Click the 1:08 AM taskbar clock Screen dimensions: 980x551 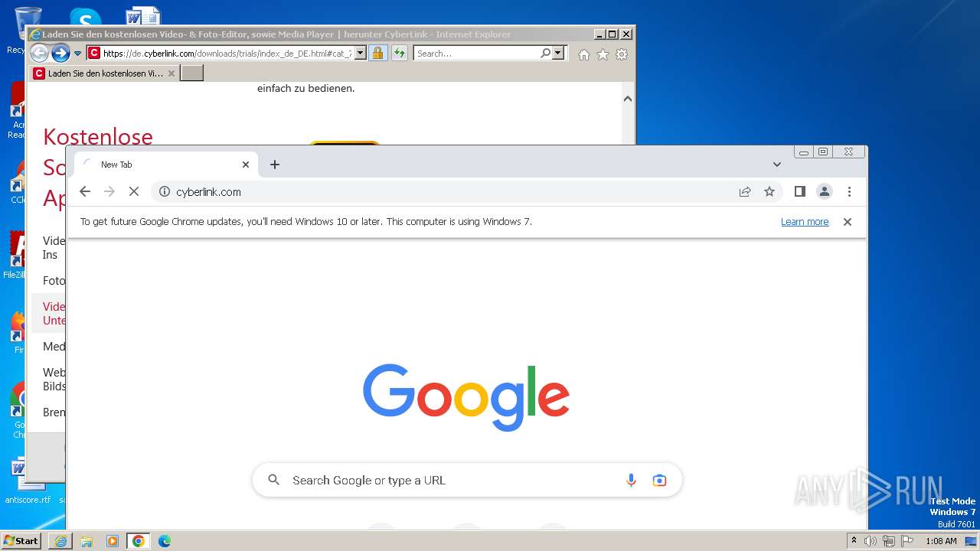(x=941, y=541)
